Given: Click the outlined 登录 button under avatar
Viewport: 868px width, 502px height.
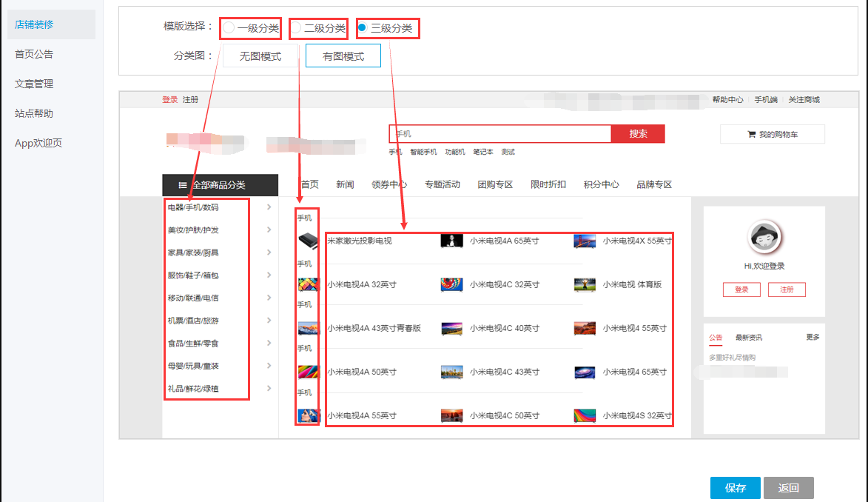Looking at the screenshot, I should tap(741, 290).
